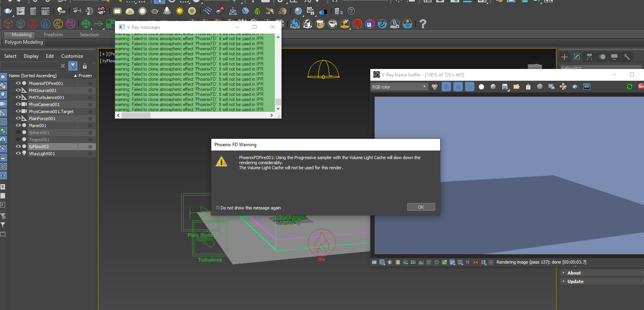Image resolution: width=644 pixels, height=310 pixels.
Task: Select PhysCamera001.Target in scene list
Action: 51,112
